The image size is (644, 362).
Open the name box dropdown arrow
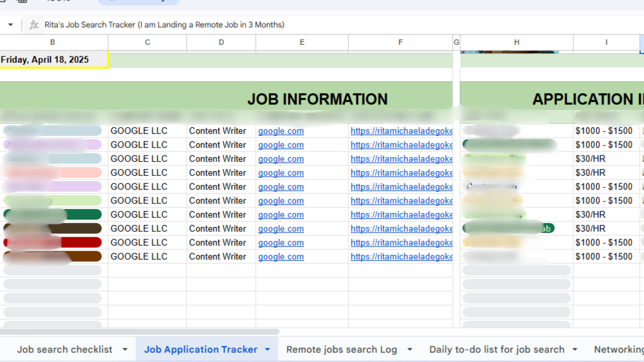pos(11,25)
